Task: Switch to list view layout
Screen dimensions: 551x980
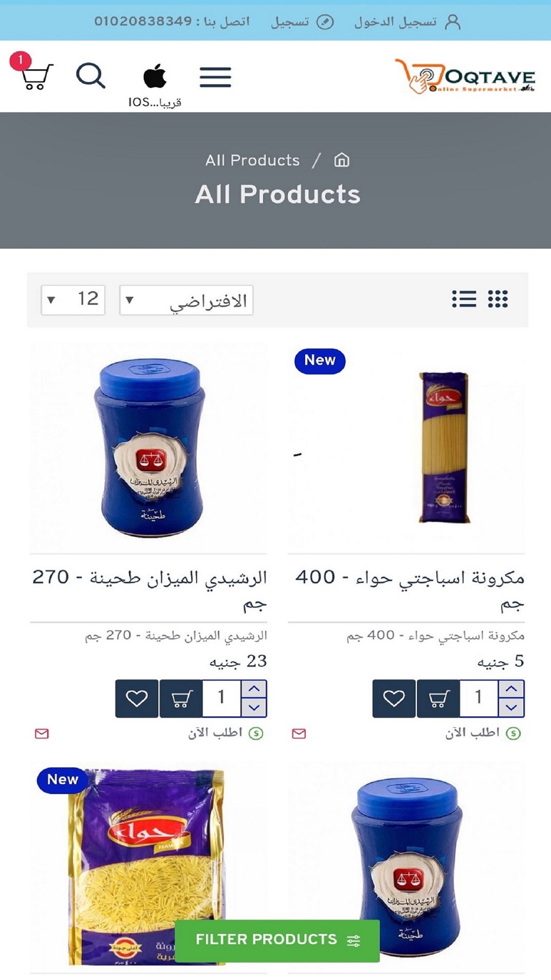Action: click(x=464, y=299)
